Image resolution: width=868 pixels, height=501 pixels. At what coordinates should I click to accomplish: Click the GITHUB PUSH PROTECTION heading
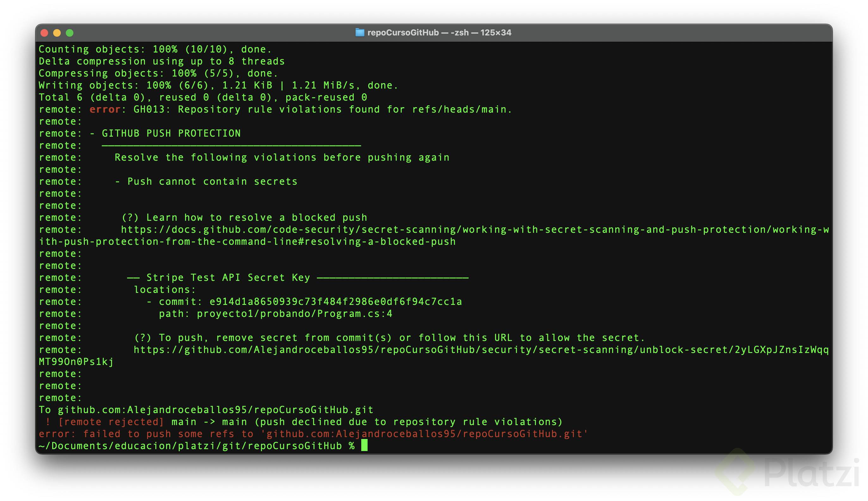[171, 133]
